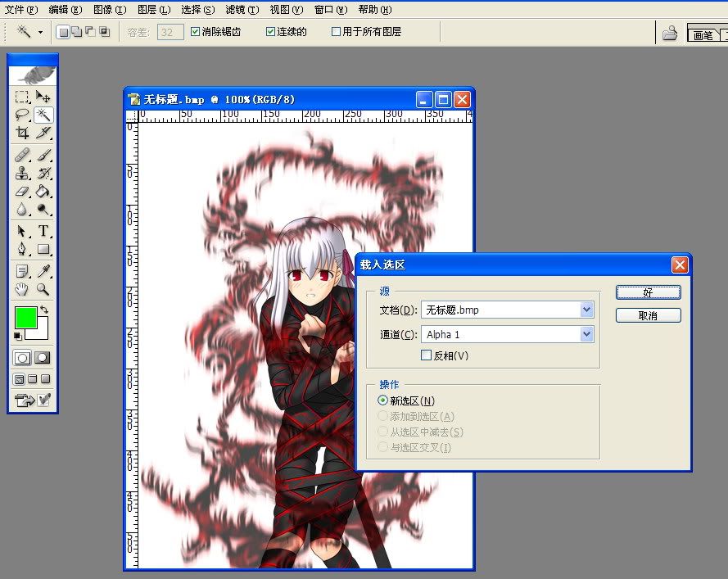The height and width of the screenshot is (579, 728).
Task: Select the Lasso tool
Action: click(22, 115)
